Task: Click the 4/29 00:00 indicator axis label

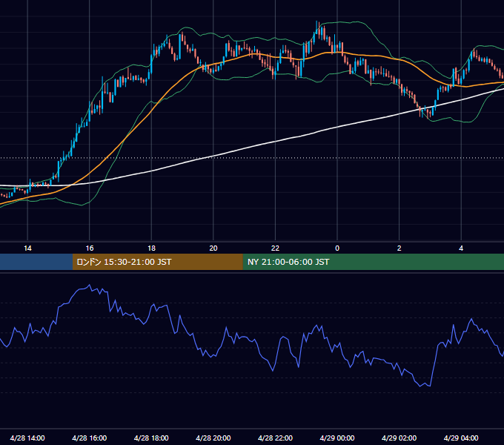Action: pyautogui.click(x=337, y=438)
